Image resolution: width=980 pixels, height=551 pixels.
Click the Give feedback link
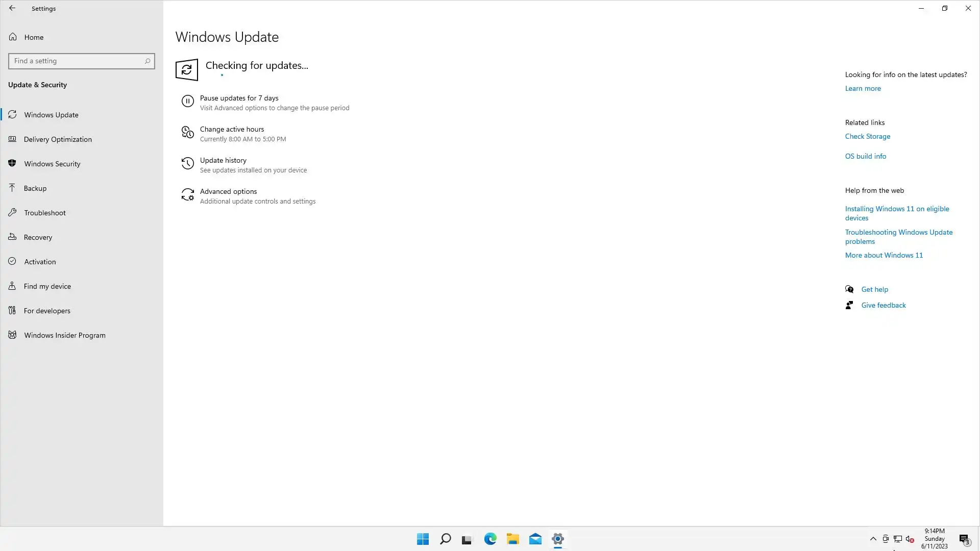[883, 305]
